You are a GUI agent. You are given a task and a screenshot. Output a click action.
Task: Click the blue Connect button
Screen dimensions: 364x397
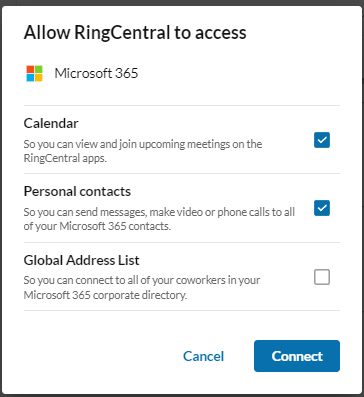[x=297, y=356]
